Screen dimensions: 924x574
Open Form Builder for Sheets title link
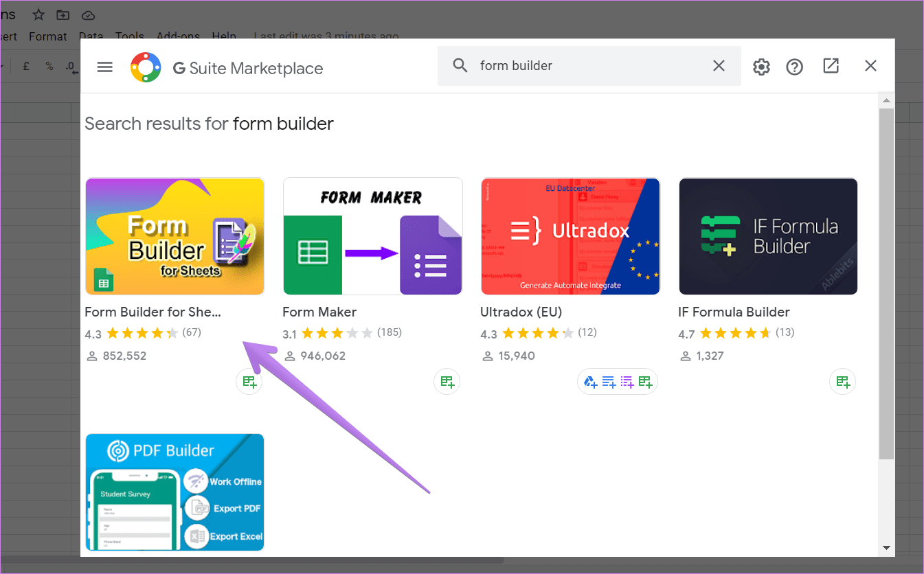click(x=153, y=312)
